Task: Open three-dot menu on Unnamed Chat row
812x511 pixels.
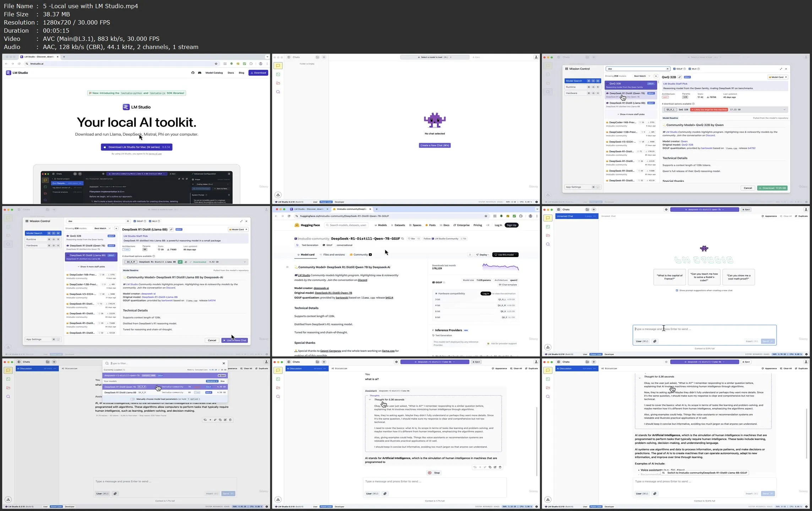Action: pyautogui.click(x=594, y=216)
